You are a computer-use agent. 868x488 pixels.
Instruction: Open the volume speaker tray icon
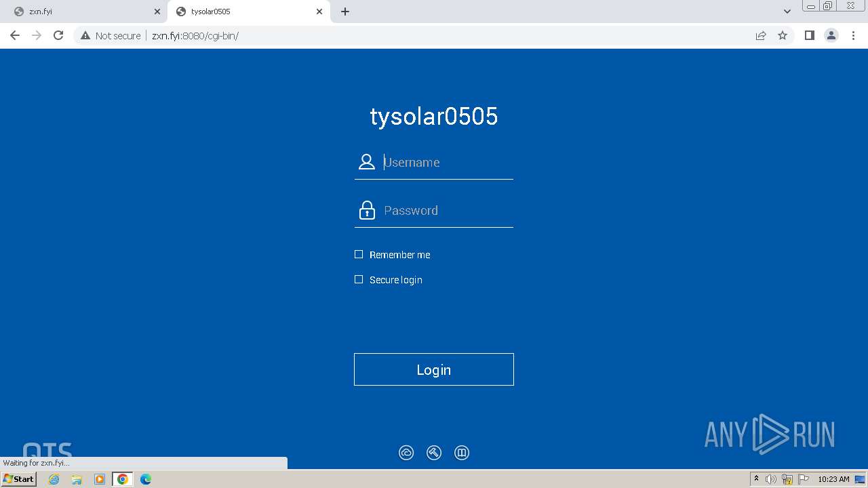(x=771, y=479)
